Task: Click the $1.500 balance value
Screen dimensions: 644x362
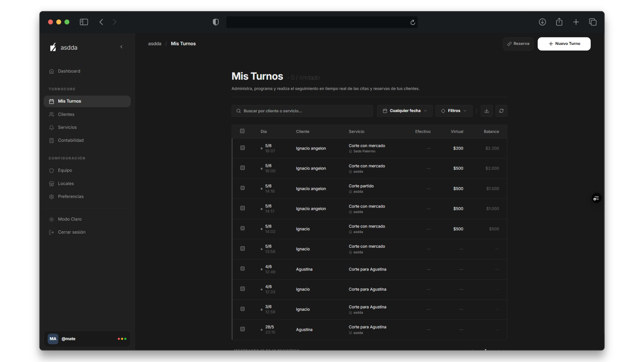Action: tap(492, 189)
